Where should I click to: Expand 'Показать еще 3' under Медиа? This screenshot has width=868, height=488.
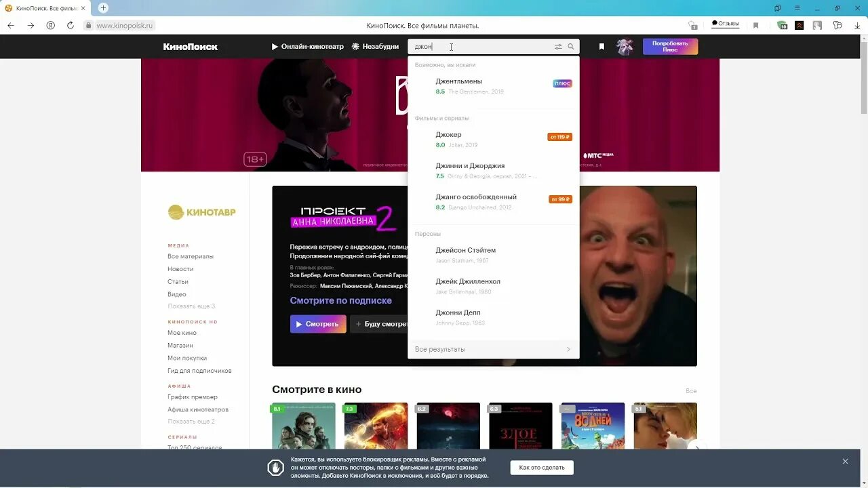coord(191,306)
